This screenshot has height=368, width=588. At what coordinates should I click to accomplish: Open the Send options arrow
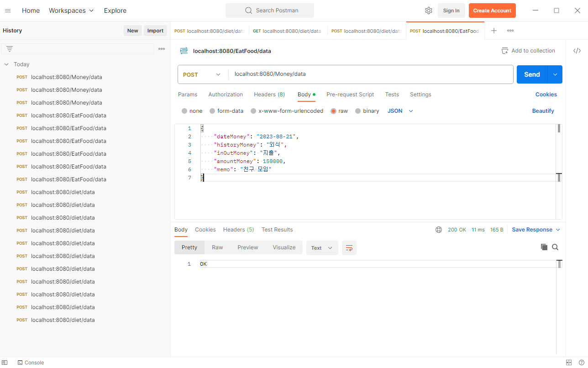[555, 74]
